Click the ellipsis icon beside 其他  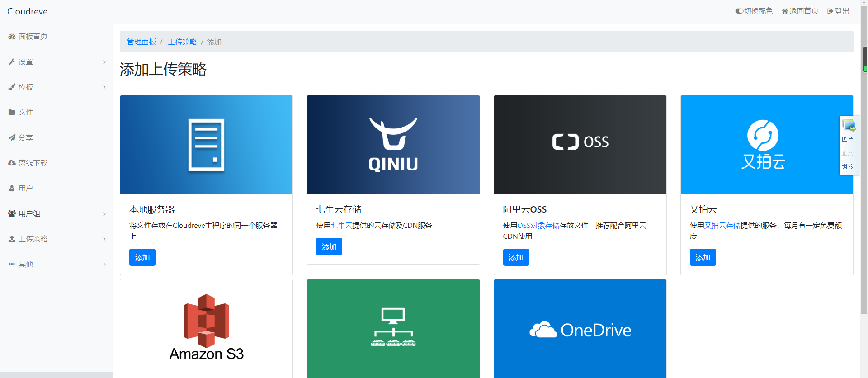click(x=12, y=264)
